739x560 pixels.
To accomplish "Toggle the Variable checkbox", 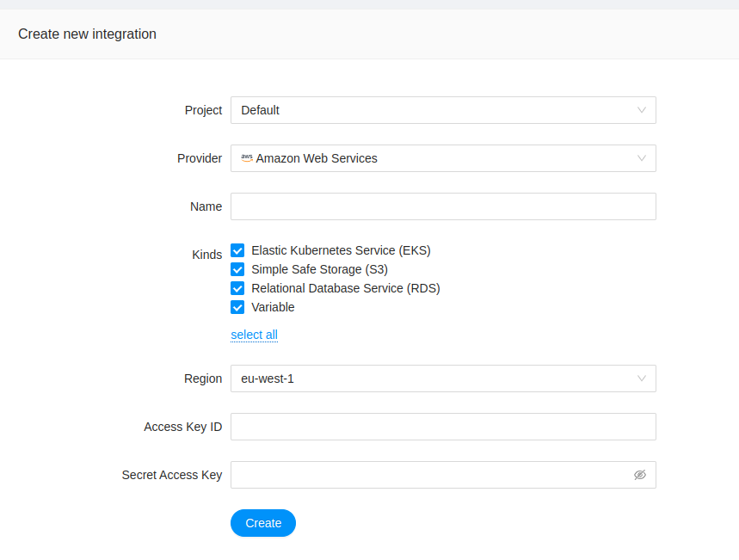I will (237, 307).
